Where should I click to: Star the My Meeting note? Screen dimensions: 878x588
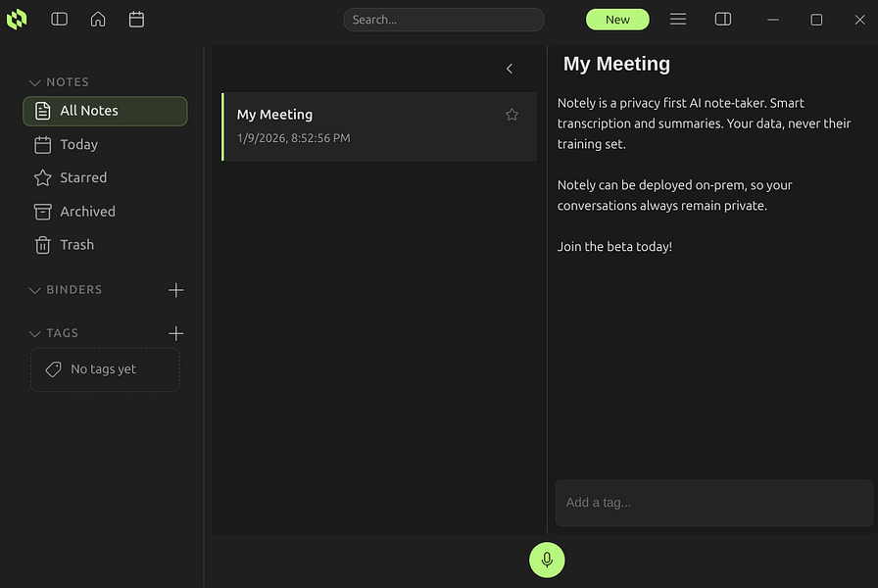(x=512, y=115)
